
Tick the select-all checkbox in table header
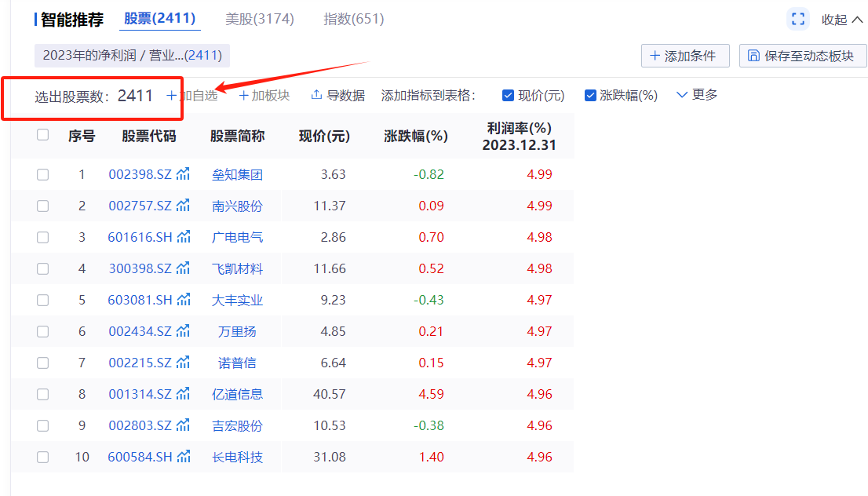click(42, 135)
